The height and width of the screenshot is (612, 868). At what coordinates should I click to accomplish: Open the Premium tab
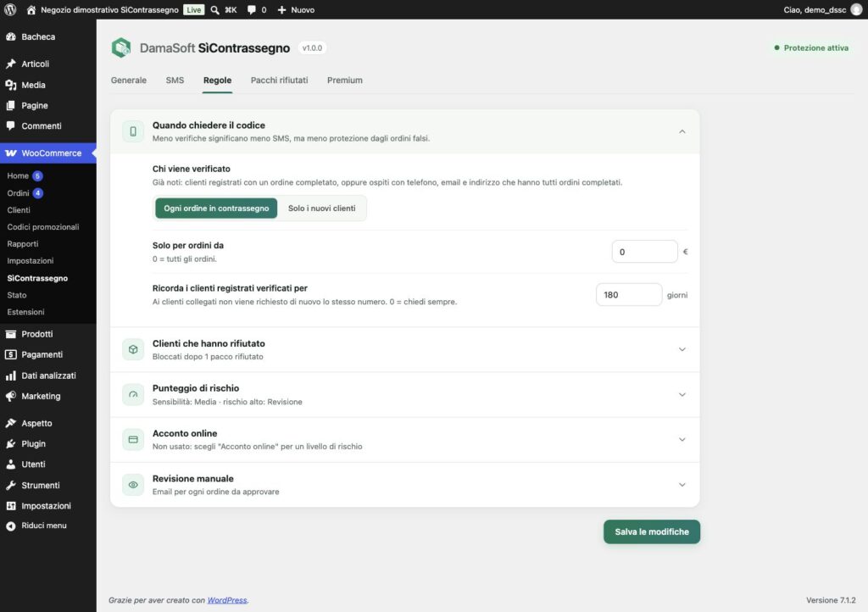pos(345,81)
